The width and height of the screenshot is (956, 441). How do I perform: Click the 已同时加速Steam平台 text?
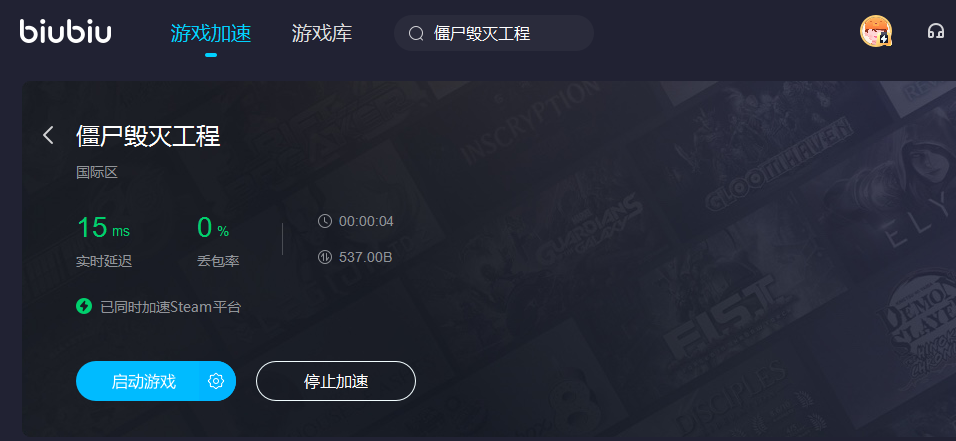(171, 307)
